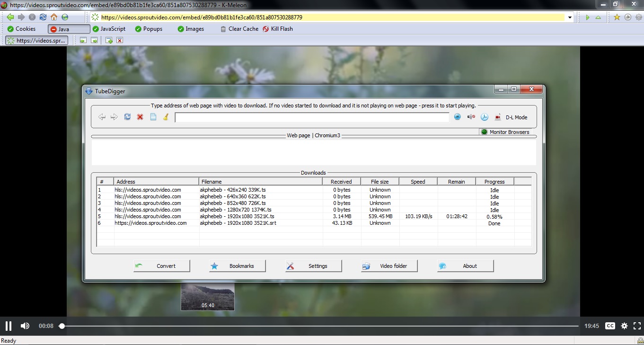Click the blue Go icon after TubeDigger address field

[458, 117]
